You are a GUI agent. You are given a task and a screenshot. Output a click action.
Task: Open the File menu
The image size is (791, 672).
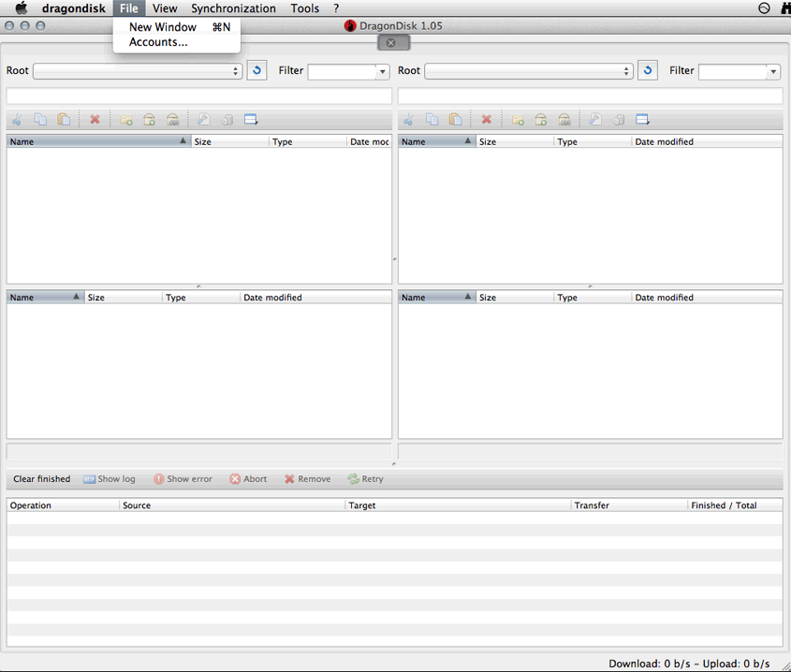click(x=128, y=7)
